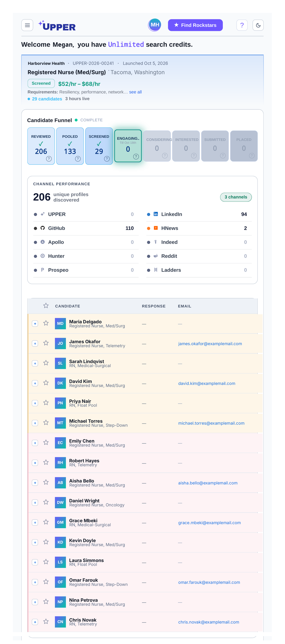
Task: Star candidate Robert Hayes
Action: click(46, 462)
